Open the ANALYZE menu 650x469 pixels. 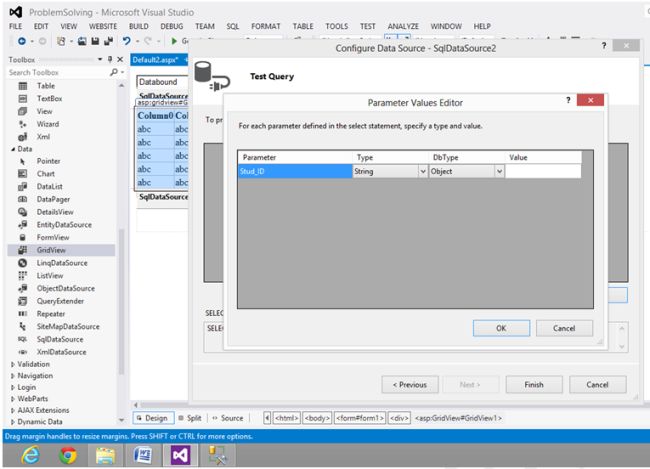click(x=403, y=26)
